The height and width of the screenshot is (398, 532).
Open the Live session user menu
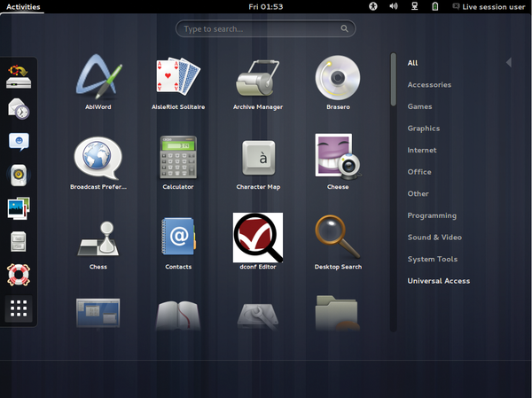click(489, 6)
